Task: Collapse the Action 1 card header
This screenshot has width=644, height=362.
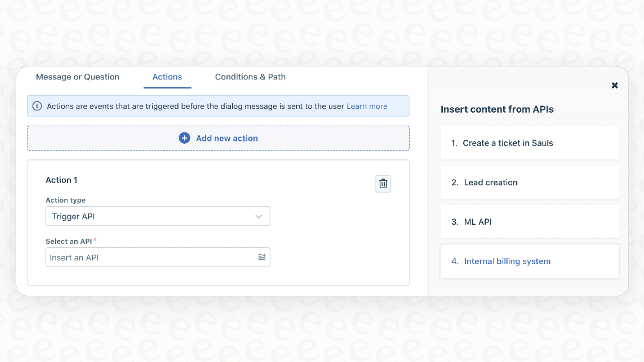Action: click(x=61, y=180)
